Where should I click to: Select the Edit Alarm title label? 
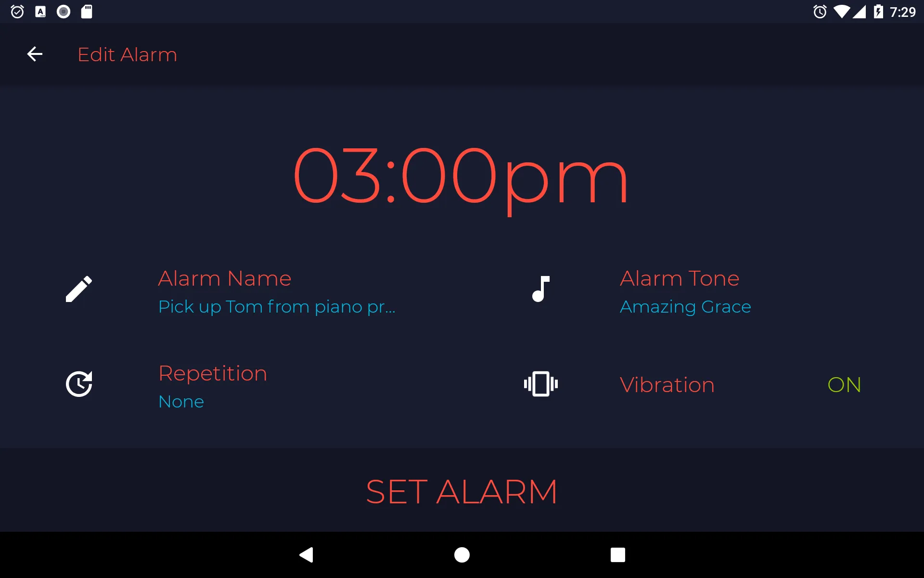[x=128, y=54]
